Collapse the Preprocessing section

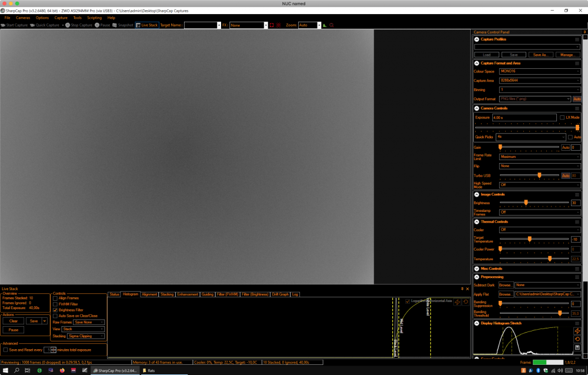tap(477, 277)
